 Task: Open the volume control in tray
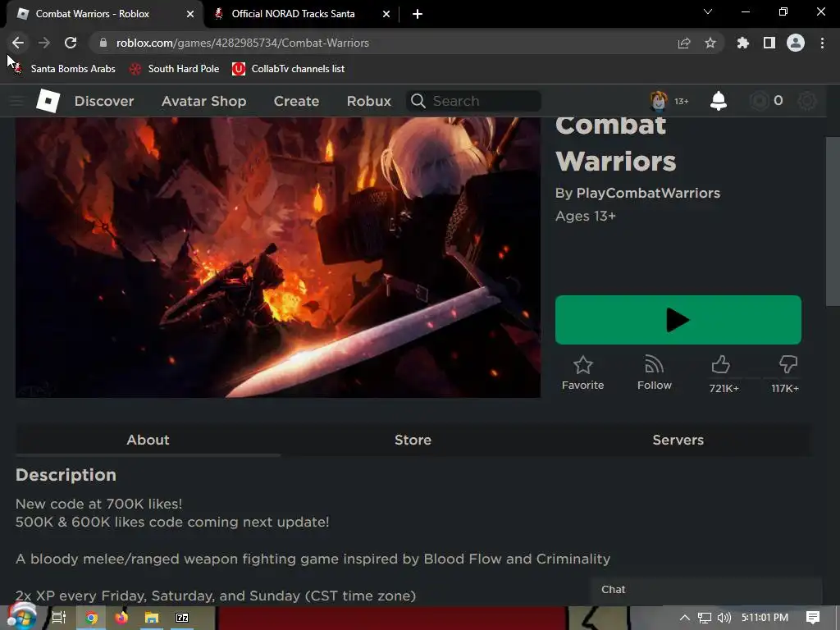point(724,618)
